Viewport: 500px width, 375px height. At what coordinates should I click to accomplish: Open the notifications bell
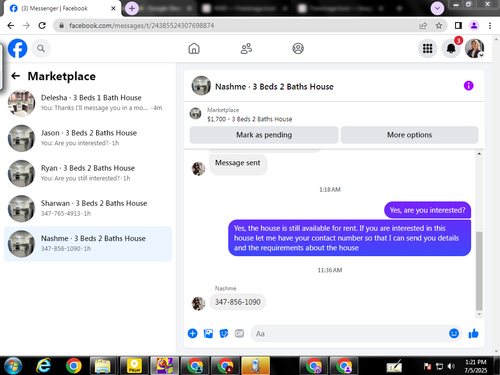coord(451,49)
